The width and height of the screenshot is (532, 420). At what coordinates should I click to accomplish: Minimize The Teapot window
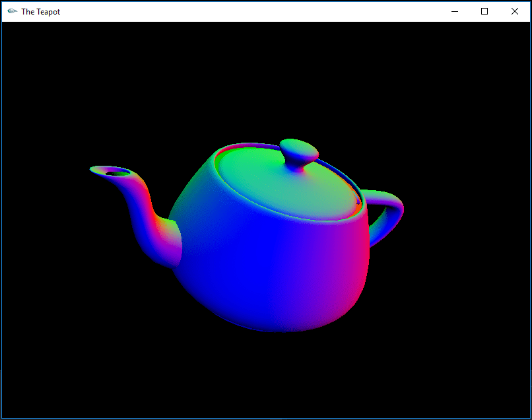click(454, 11)
